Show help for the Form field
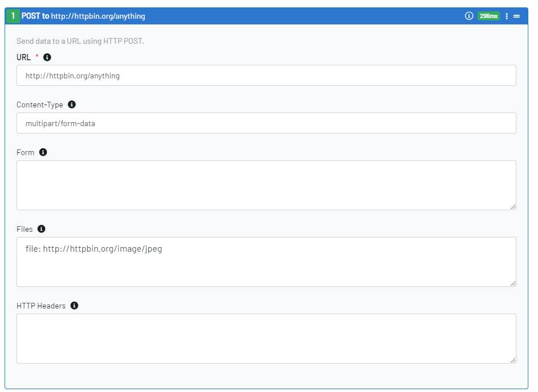The height and width of the screenshot is (392, 538). (x=43, y=152)
